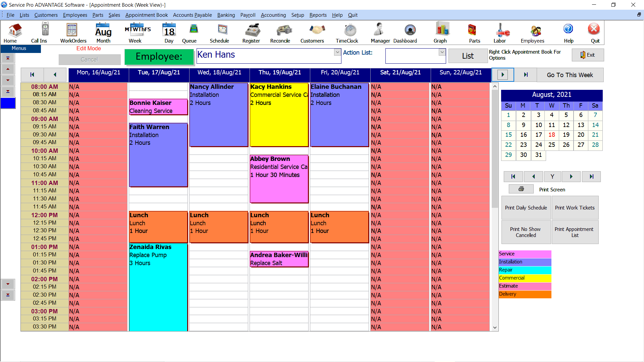Open the Reports menu
Image resolution: width=644 pixels, height=362 pixels.
318,15
